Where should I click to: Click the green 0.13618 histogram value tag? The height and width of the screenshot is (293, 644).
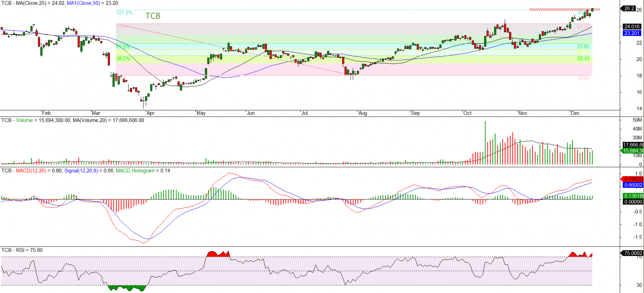[x=633, y=196]
